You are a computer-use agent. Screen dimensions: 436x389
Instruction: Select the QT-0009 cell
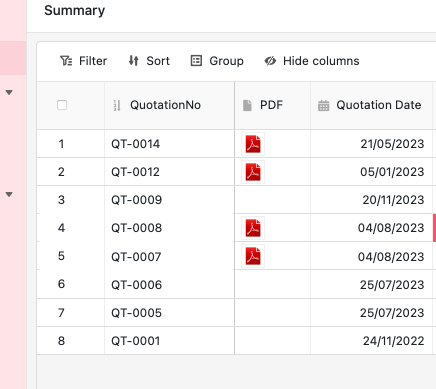[169, 200]
